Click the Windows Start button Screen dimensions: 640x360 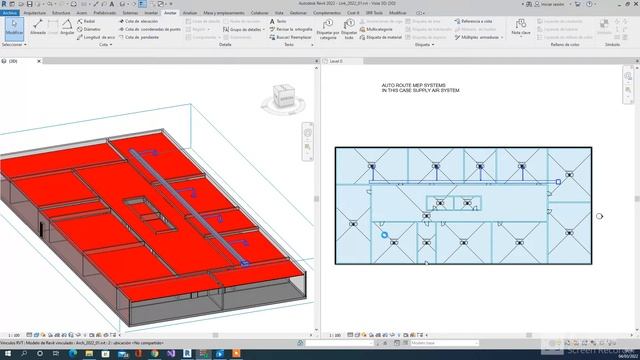(x=7, y=353)
